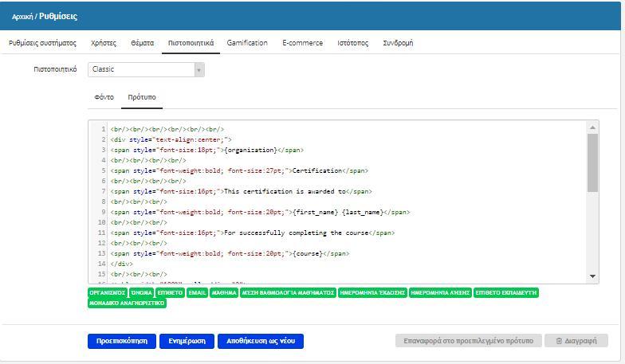This screenshot has width=625, height=364.
Task: Click Προεπισκόπηση button
Action: pos(122,341)
